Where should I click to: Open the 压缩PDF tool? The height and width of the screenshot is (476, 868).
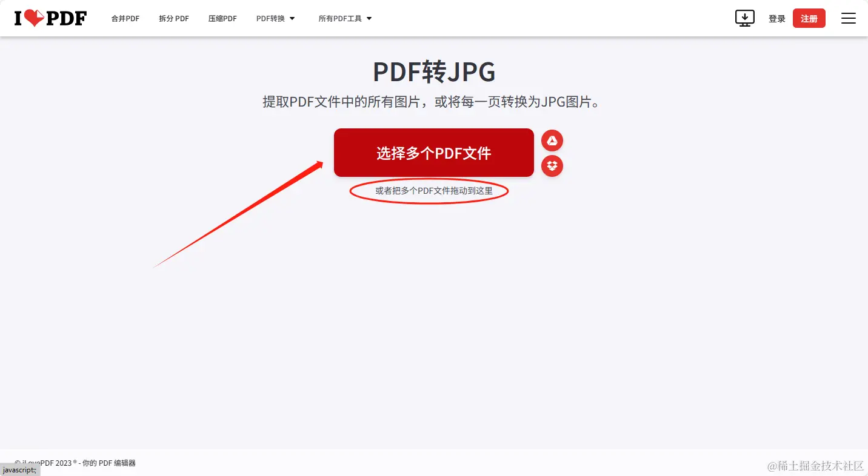point(222,18)
